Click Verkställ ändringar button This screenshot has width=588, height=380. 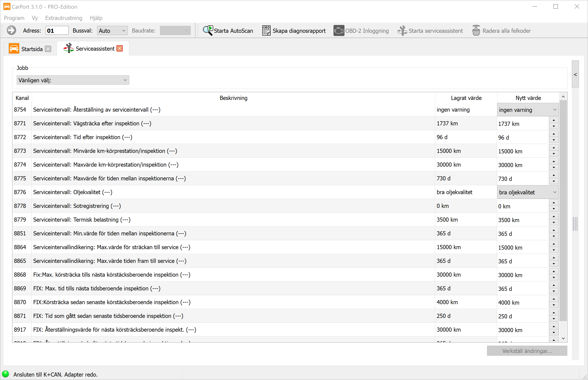click(527, 351)
